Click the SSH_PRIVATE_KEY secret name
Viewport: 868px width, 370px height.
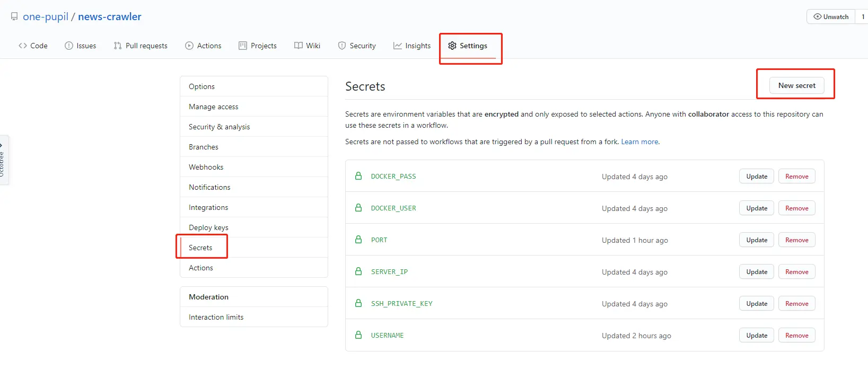[x=402, y=304]
